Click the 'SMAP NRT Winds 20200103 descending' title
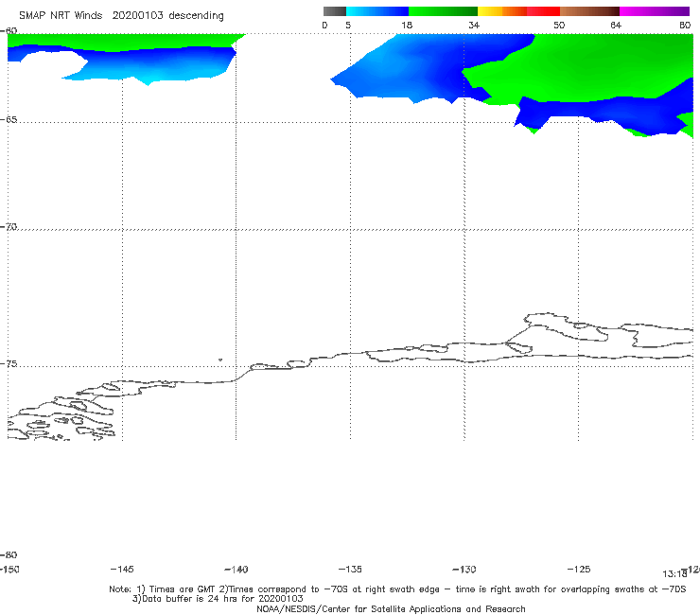 (121, 15)
